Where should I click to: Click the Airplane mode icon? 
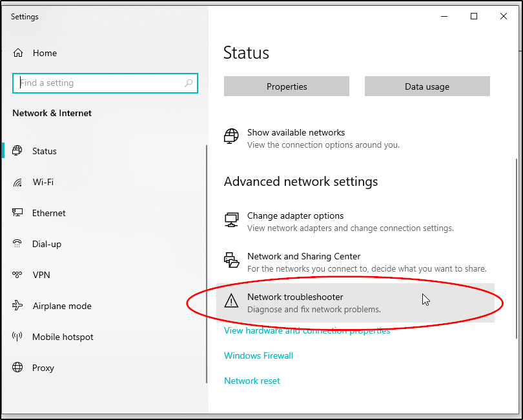(17, 306)
